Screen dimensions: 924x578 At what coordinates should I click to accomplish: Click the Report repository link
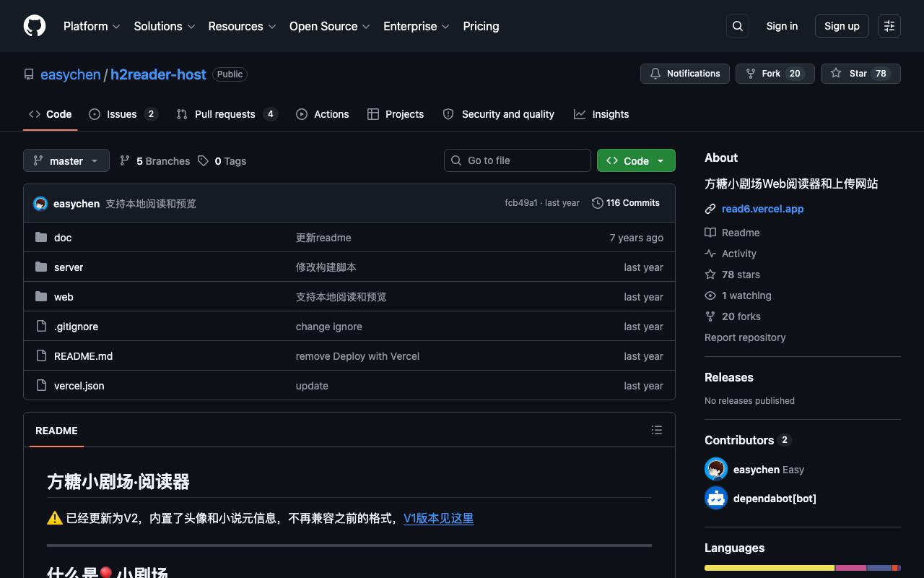(x=745, y=337)
